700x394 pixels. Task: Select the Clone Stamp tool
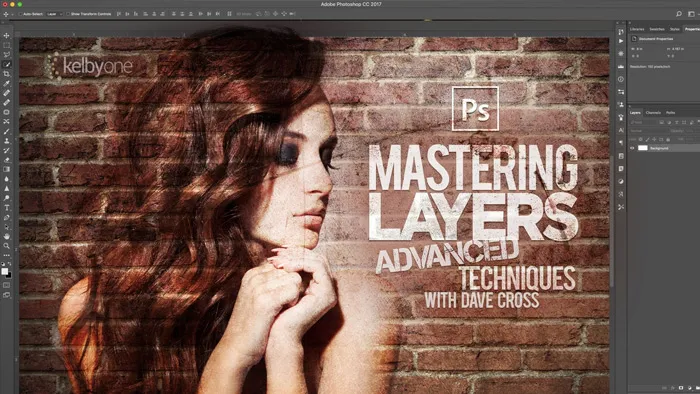[x=6, y=141]
